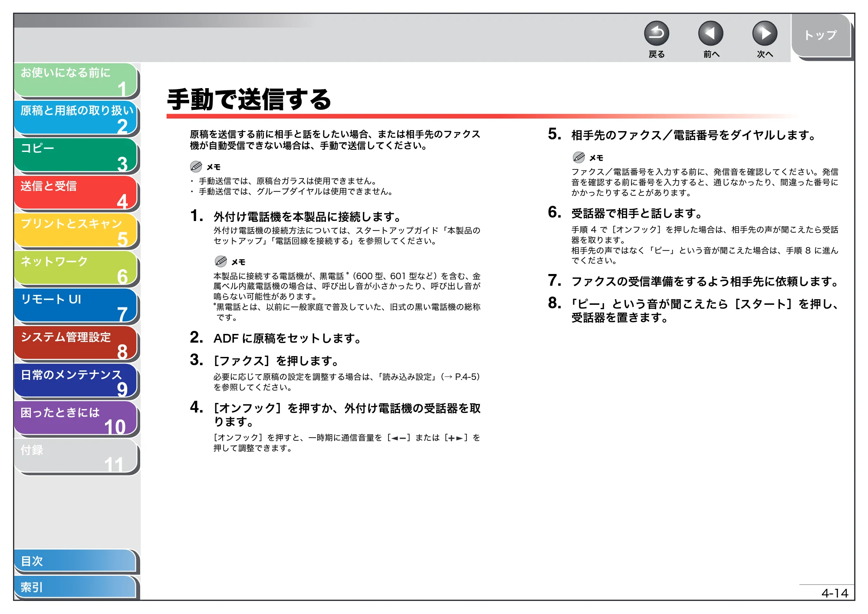The image size is (868, 614).
Task: Select chapter 3 コピー tab
Action: [76, 156]
